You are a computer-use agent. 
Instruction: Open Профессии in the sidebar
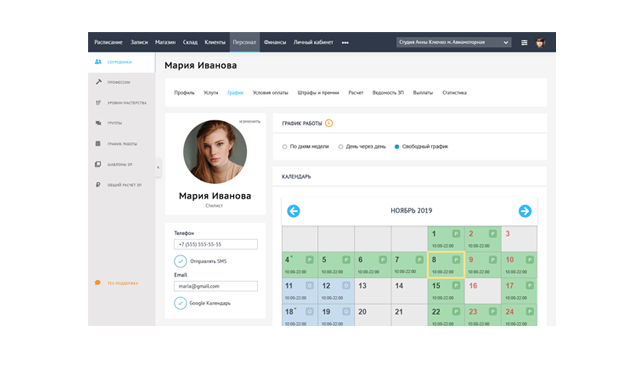coord(122,82)
